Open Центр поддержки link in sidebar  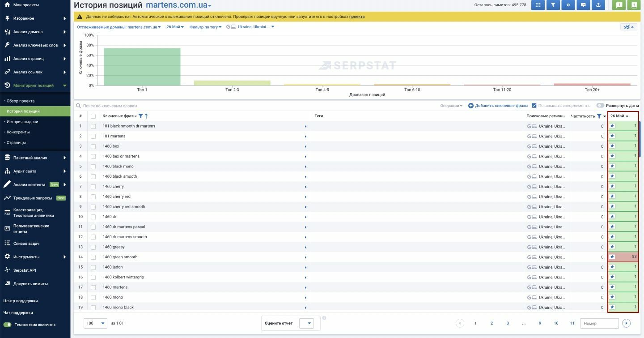tap(21, 301)
